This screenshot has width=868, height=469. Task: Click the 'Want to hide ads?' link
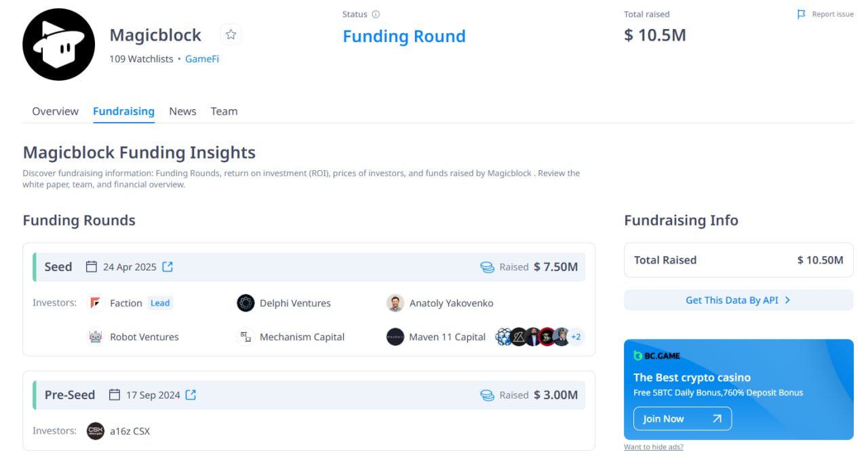[653, 447]
